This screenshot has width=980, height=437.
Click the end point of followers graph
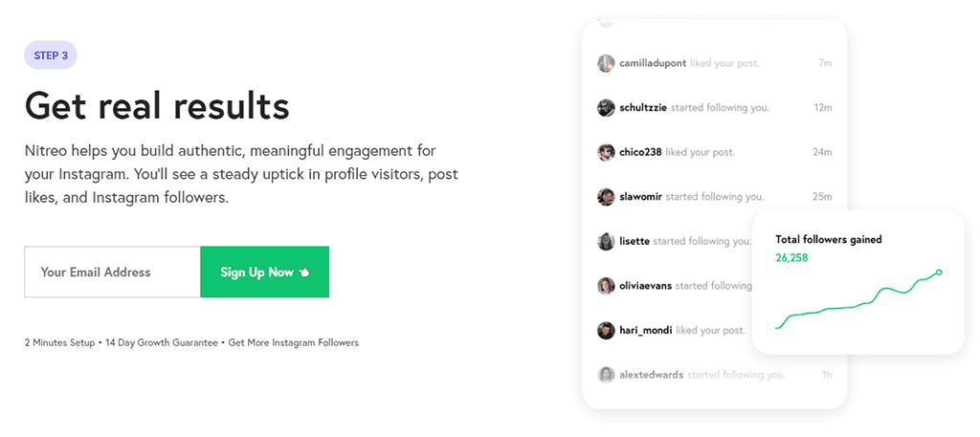939,273
